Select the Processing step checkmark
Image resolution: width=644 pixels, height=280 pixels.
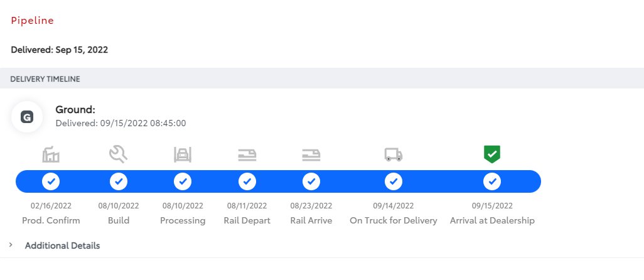(x=183, y=181)
